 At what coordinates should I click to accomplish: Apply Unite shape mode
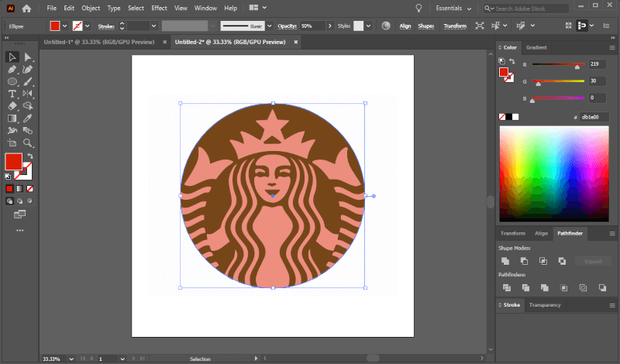(505, 261)
